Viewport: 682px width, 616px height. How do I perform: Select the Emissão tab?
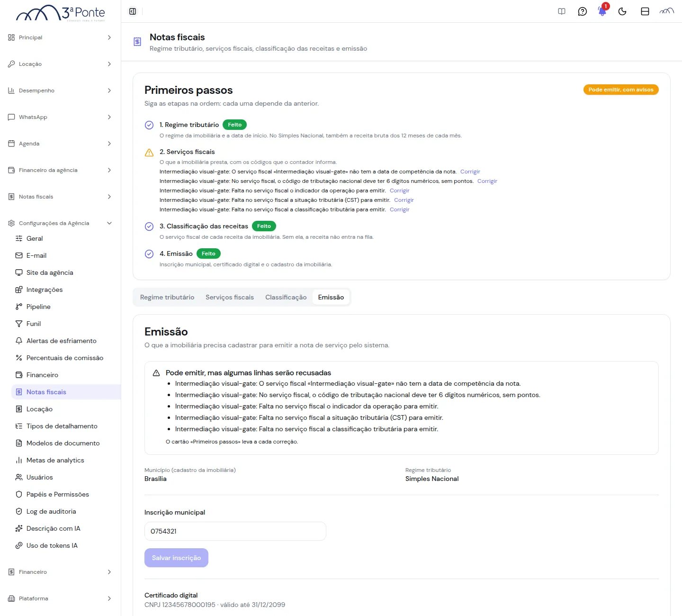coord(331,297)
